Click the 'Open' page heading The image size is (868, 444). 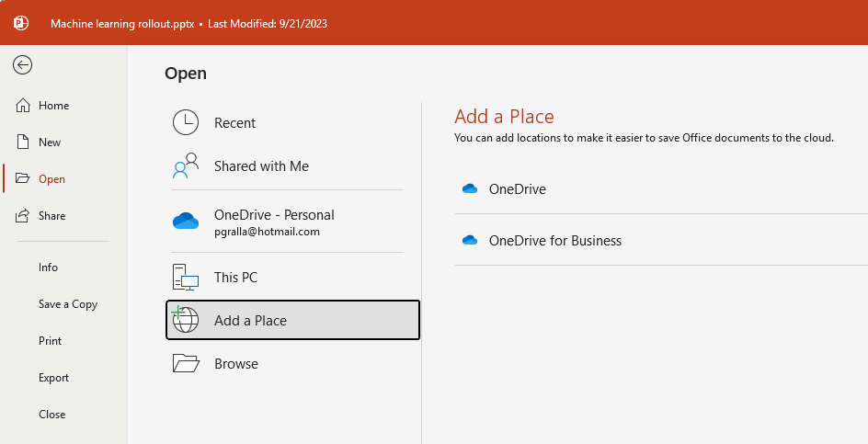(186, 74)
